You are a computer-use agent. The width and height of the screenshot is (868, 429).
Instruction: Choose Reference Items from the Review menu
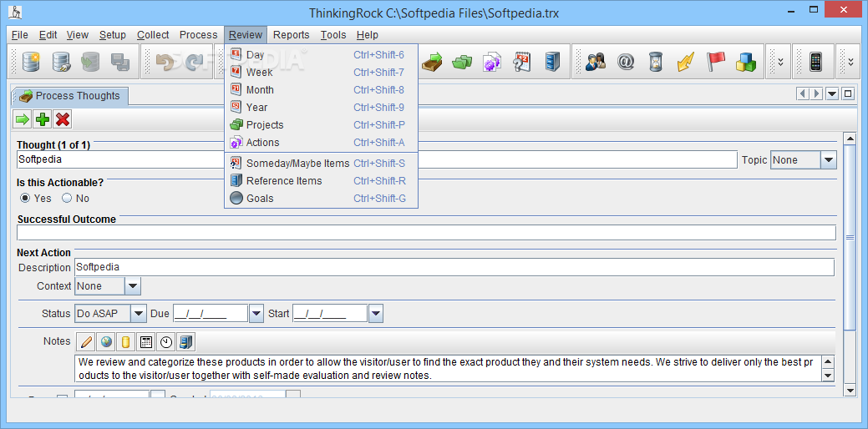[x=321, y=181]
